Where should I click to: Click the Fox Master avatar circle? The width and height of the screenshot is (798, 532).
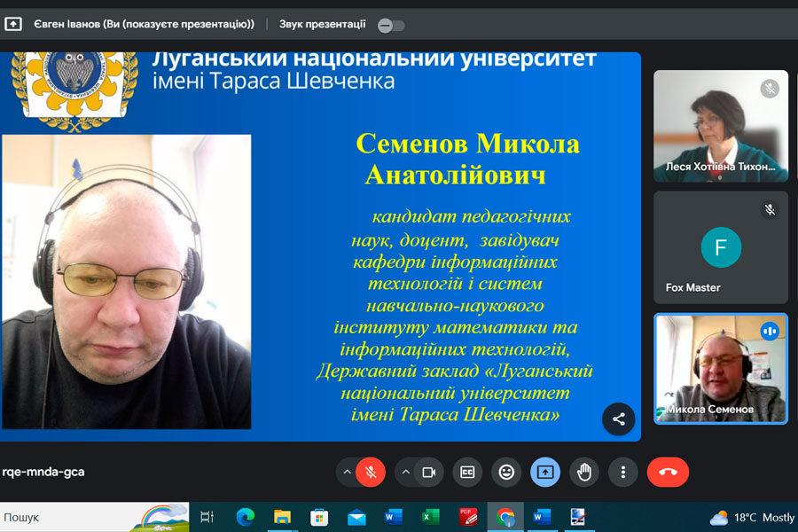tap(721, 247)
